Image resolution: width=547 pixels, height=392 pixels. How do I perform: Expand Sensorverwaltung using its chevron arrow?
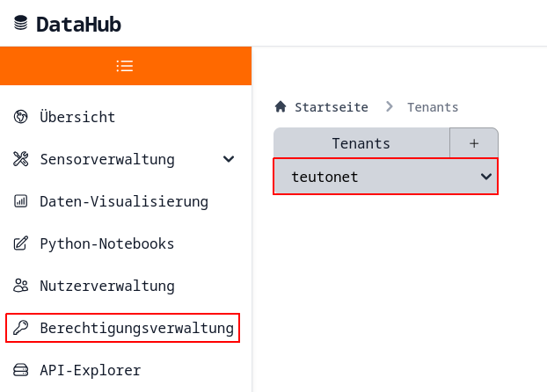pos(229,159)
